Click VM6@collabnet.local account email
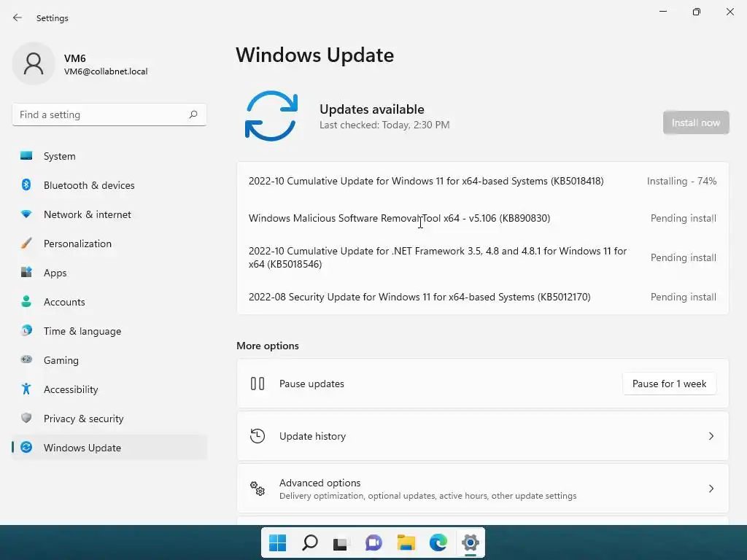Screen dimensions: 747x560 (106, 71)
